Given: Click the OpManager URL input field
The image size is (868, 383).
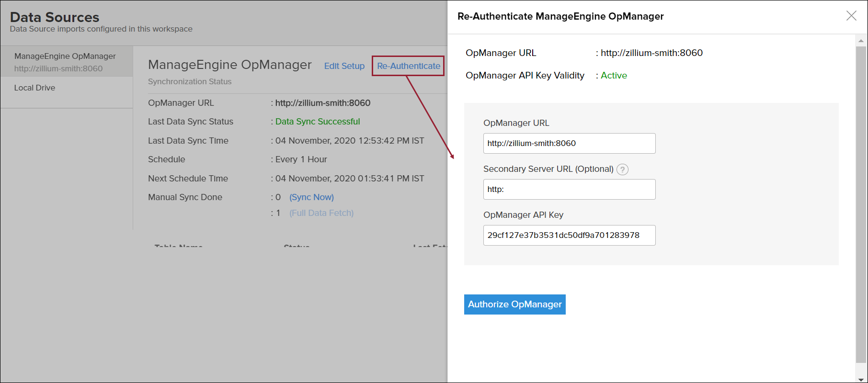Looking at the screenshot, I should [569, 144].
